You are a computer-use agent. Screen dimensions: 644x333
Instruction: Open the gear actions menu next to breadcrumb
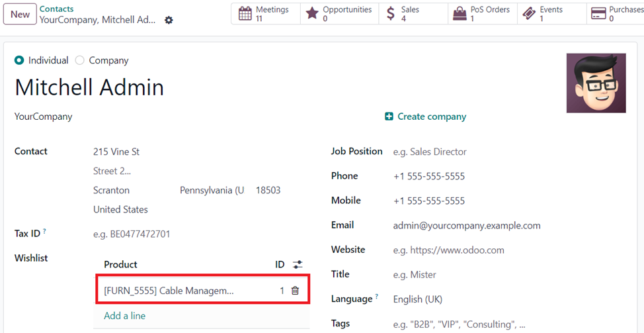pyautogui.click(x=169, y=20)
